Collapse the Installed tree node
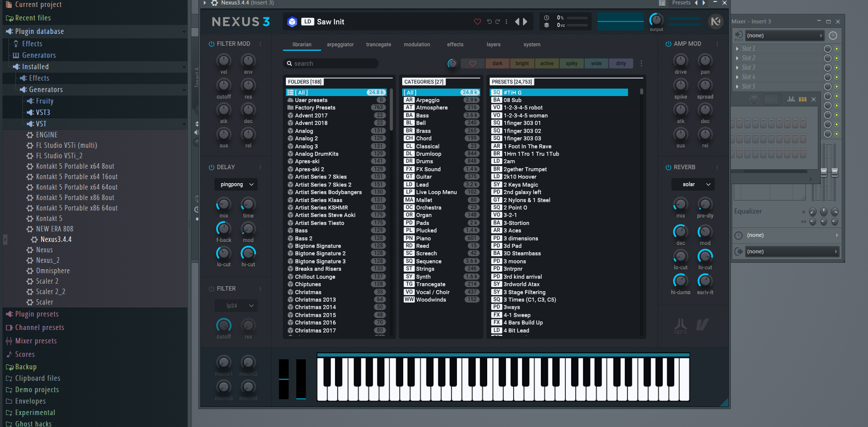This screenshot has height=427, width=868. 184,67
